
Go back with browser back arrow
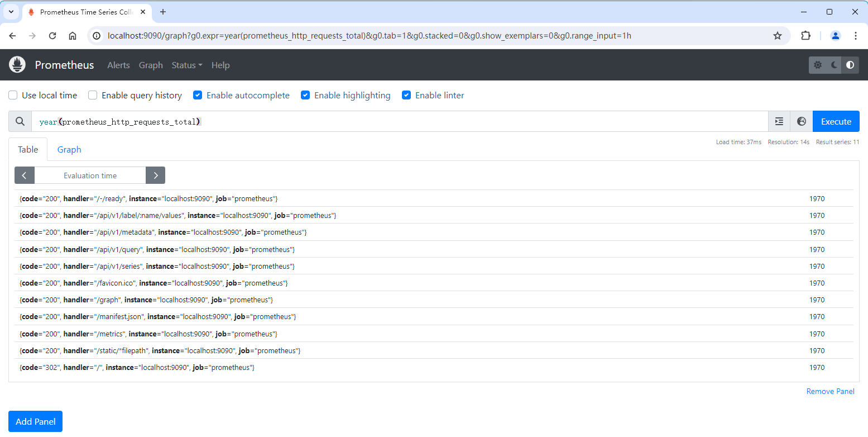(x=12, y=36)
